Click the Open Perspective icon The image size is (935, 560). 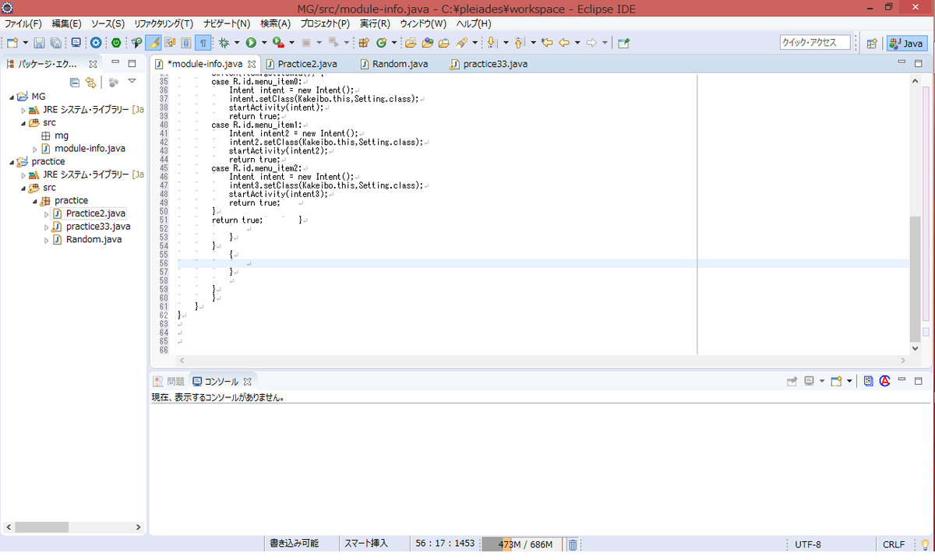click(x=872, y=44)
